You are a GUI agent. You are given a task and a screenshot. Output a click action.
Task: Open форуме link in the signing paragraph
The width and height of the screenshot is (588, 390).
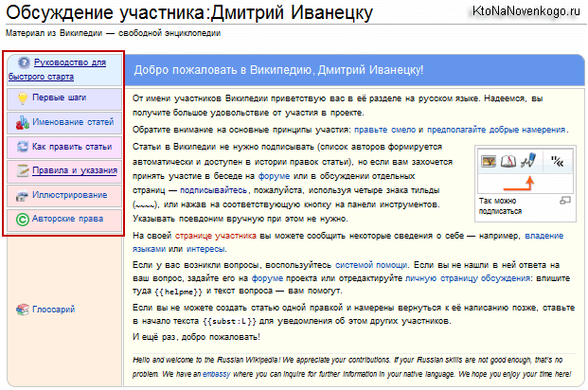(275, 176)
